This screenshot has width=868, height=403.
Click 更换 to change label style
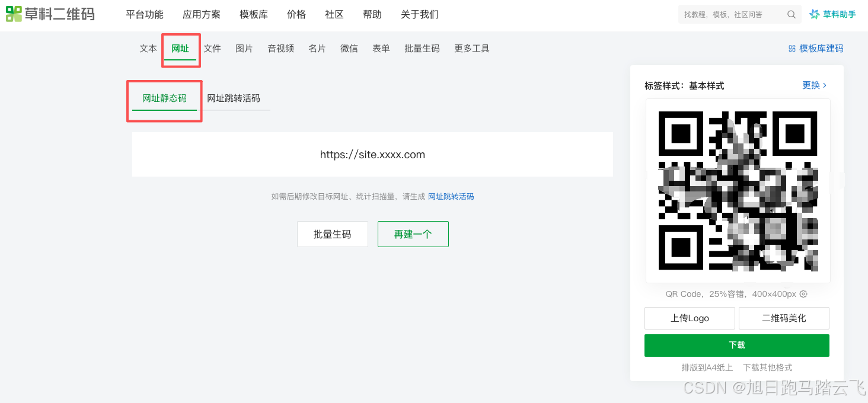[x=815, y=85]
